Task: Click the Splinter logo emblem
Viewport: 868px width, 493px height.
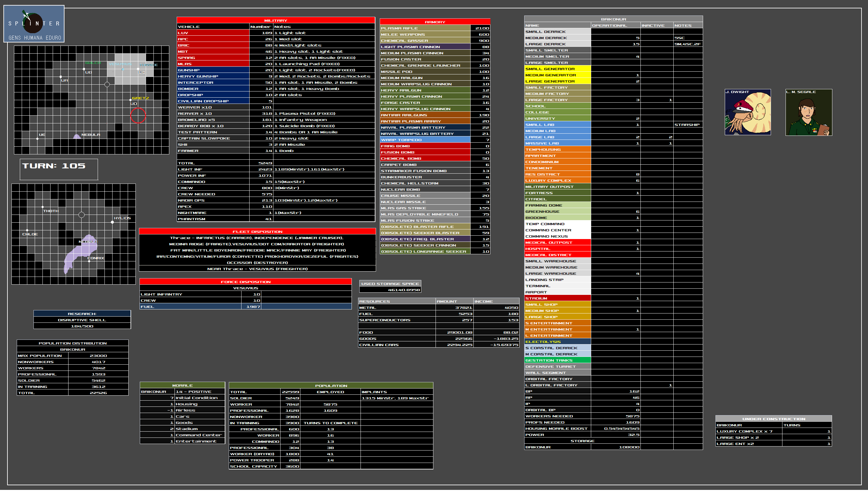Action: (33, 23)
